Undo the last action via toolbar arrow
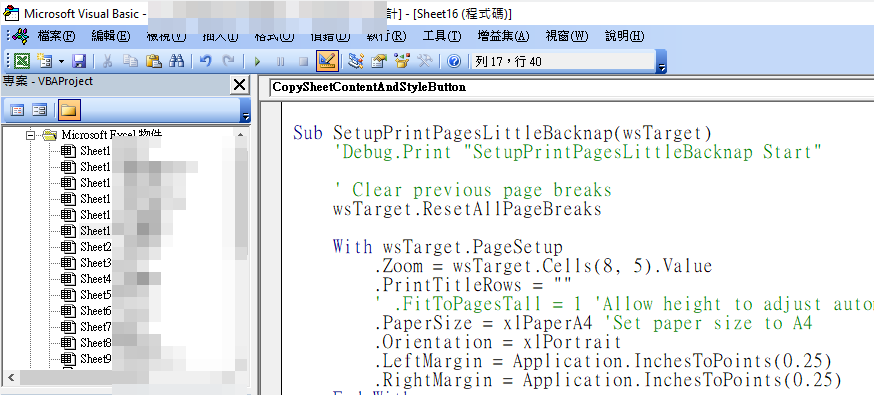Image resolution: width=874 pixels, height=395 pixels. click(206, 61)
